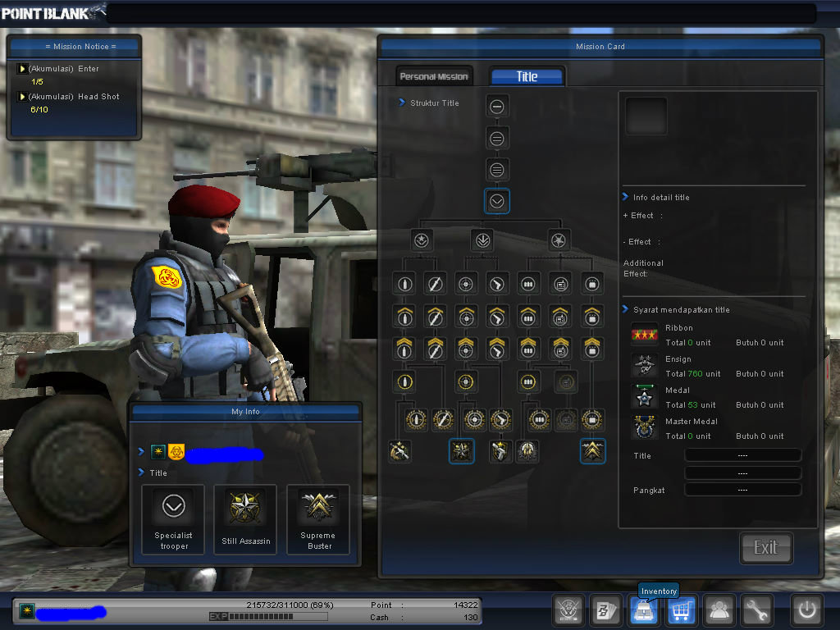Select the two-line title node
The image size is (840, 630).
pyautogui.click(x=496, y=138)
